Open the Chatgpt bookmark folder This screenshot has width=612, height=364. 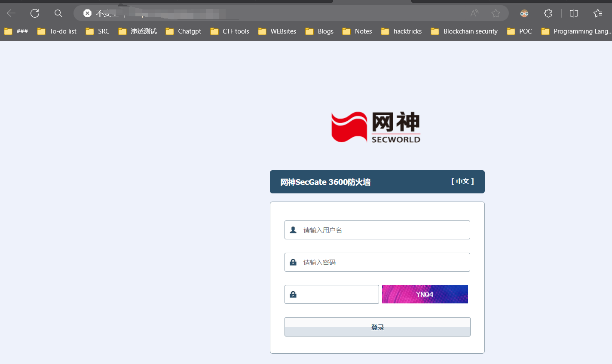[x=184, y=31]
